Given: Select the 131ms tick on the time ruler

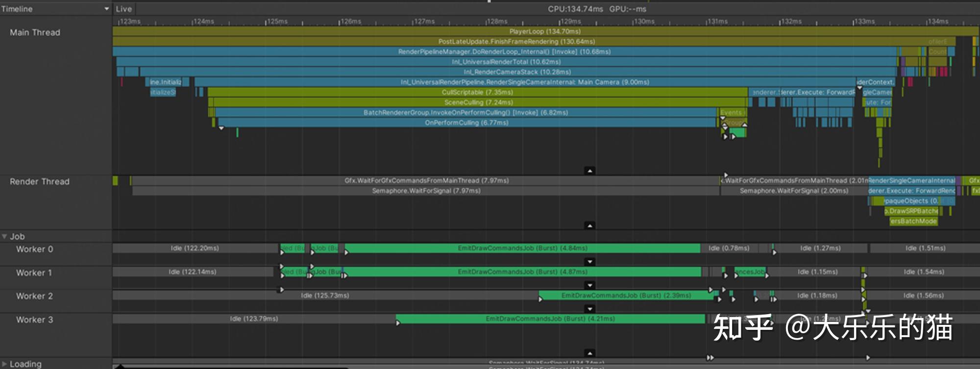Looking at the screenshot, I should tap(717, 22).
